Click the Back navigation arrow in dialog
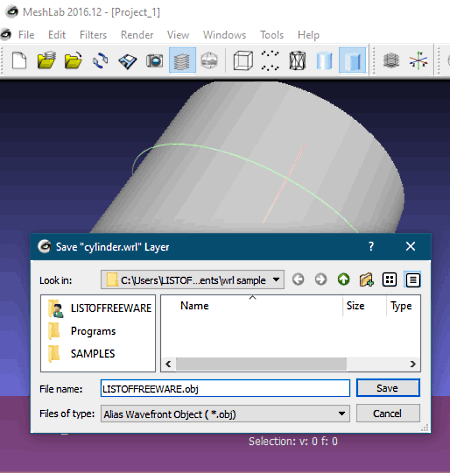Image resolution: width=450 pixels, height=474 pixels. (x=298, y=280)
